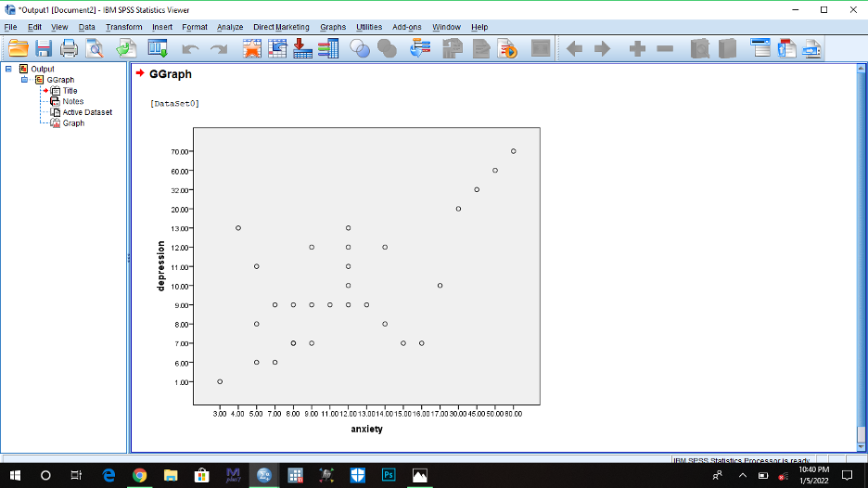Click the Redo arrow icon
Viewport: 868px width, 488px height.
(219, 49)
